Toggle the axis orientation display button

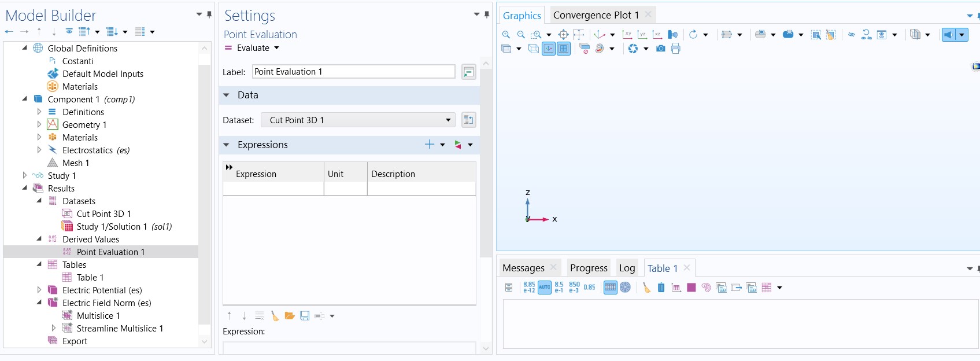tap(549, 49)
